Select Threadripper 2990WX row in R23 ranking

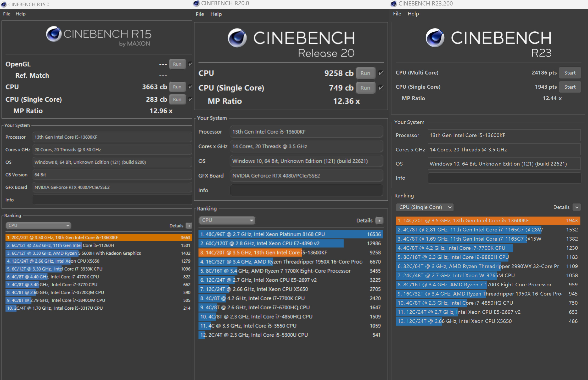488,266
